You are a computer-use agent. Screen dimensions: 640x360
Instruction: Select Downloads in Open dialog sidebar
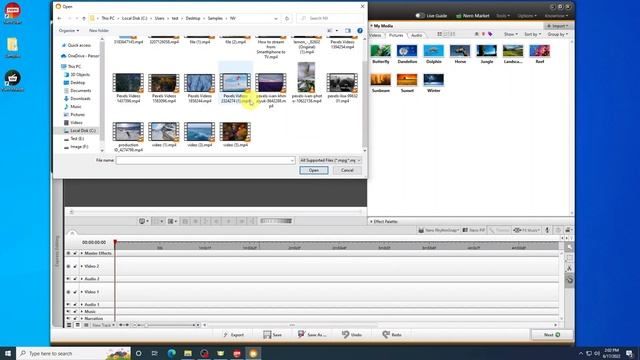(x=80, y=98)
